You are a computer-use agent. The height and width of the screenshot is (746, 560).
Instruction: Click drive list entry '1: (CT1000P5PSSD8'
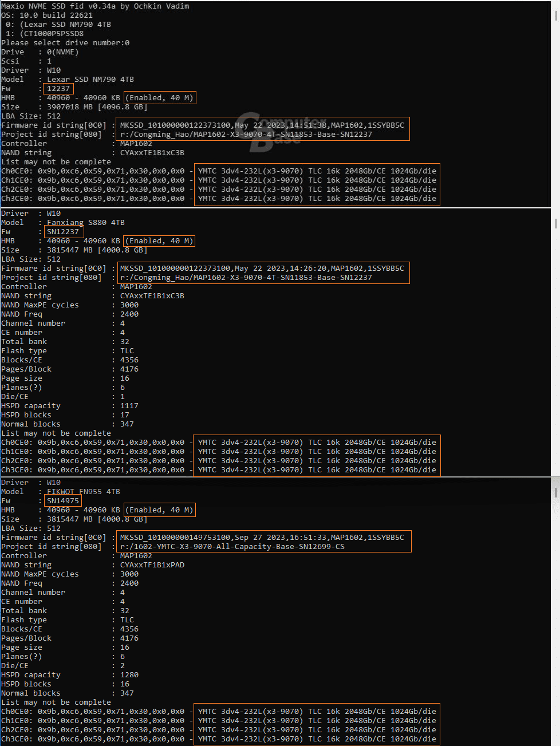[x=45, y=34]
